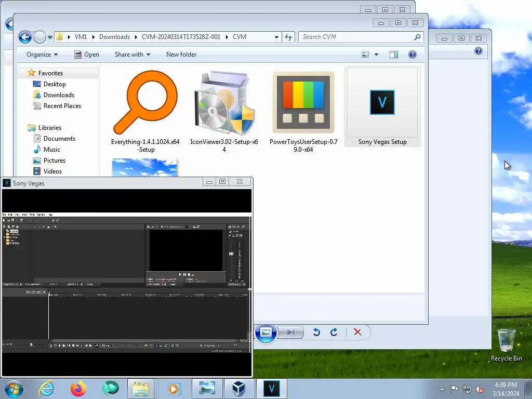Switch to Photo Viewer taskbar button
Screen dimensions: 532x399
207,389
